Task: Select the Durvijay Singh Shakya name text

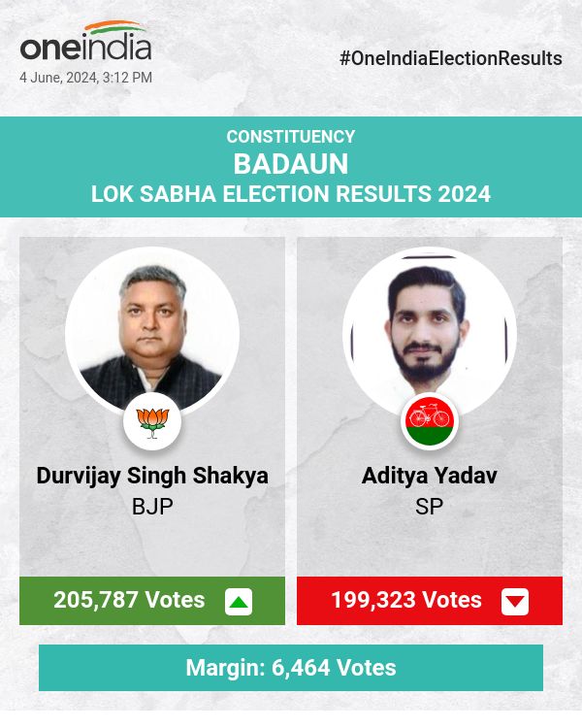Action: click(x=152, y=476)
